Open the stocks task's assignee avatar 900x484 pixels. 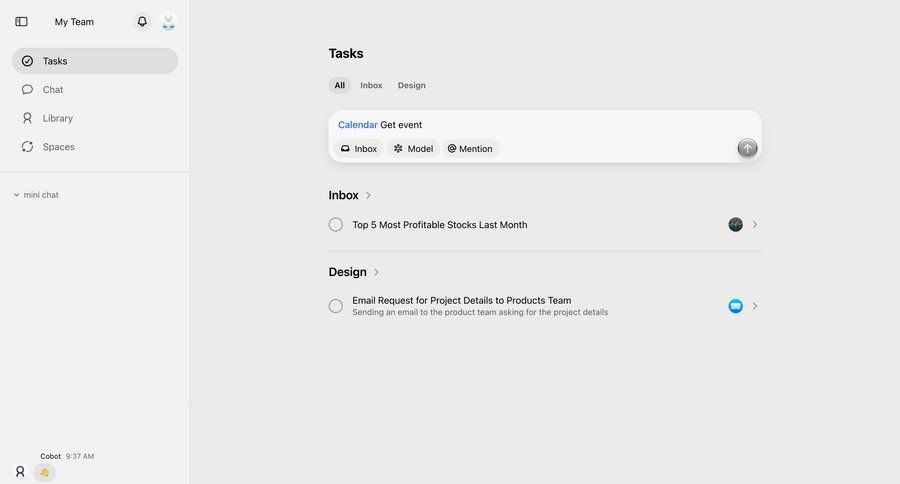tap(735, 225)
